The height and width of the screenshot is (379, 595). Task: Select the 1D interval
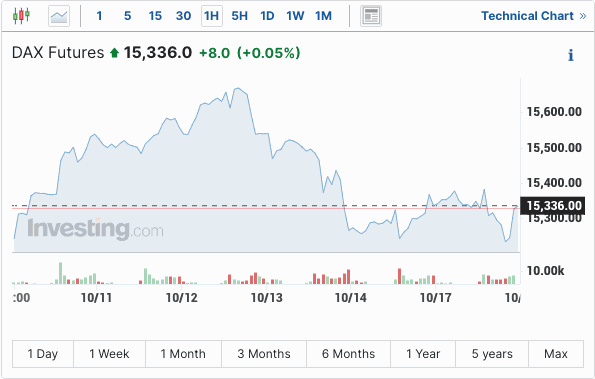(x=267, y=16)
